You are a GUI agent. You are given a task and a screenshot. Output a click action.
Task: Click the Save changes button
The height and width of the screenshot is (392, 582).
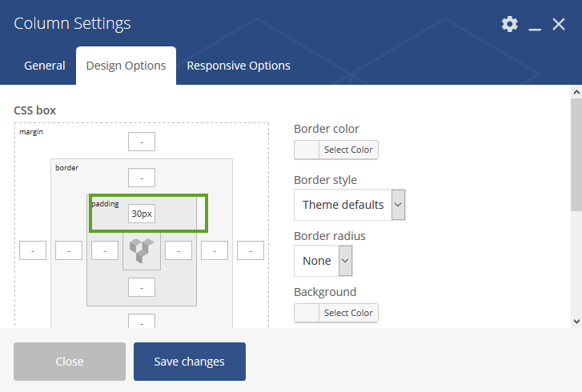(190, 362)
